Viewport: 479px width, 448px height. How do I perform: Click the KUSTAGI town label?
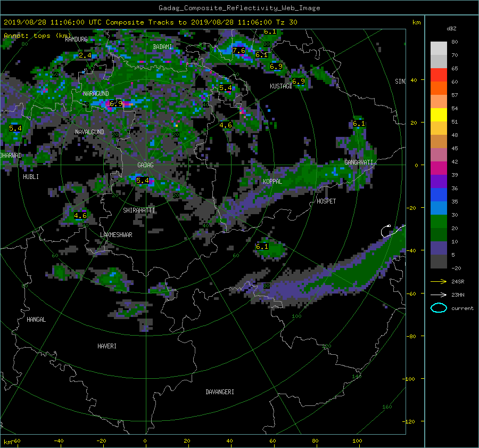pyautogui.click(x=280, y=86)
